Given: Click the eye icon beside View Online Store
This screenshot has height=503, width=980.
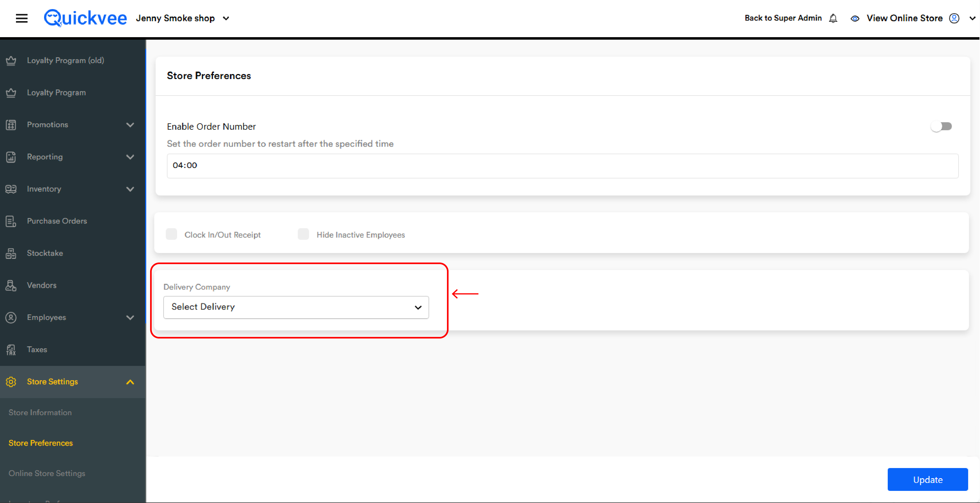Looking at the screenshot, I should (x=855, y=18).
